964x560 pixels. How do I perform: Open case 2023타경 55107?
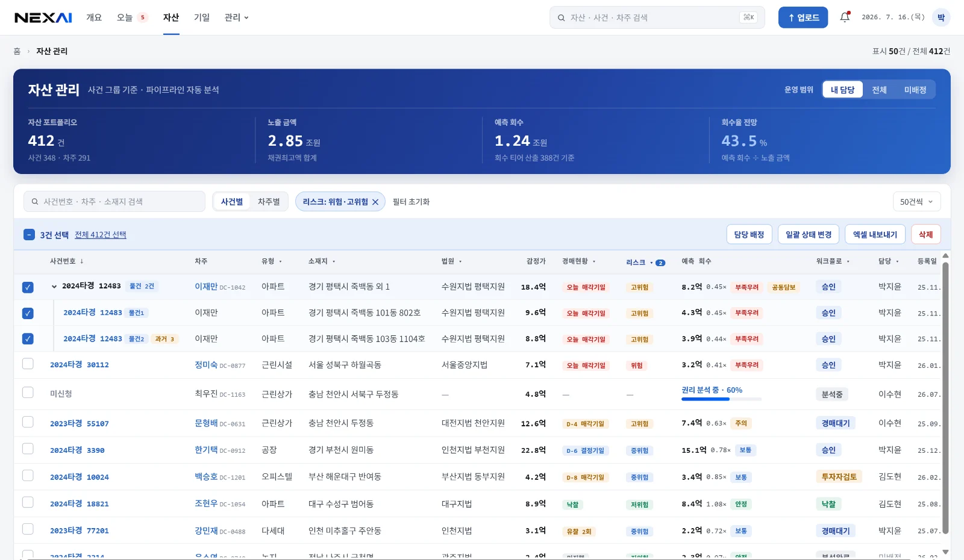tap(80, 424)
